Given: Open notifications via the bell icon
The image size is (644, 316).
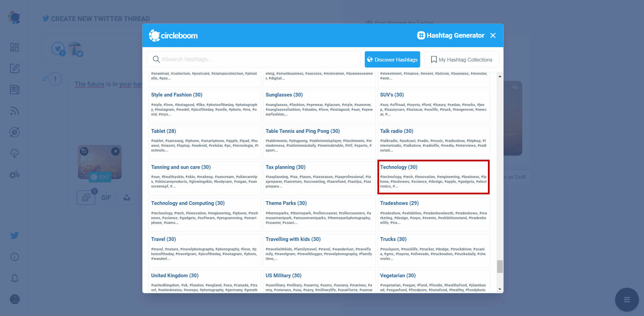Looking at the screenshot, I should point(14,278).
